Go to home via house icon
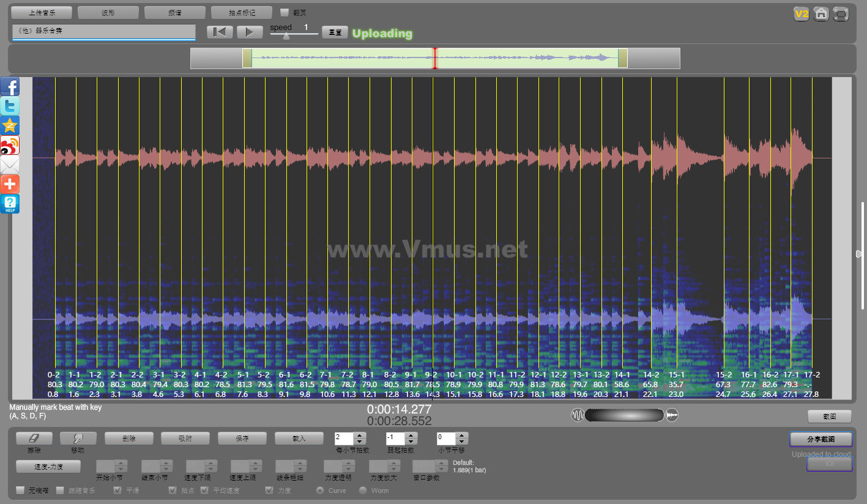The height and width of the screenshot is (504, 867). [x=821, y=14]
